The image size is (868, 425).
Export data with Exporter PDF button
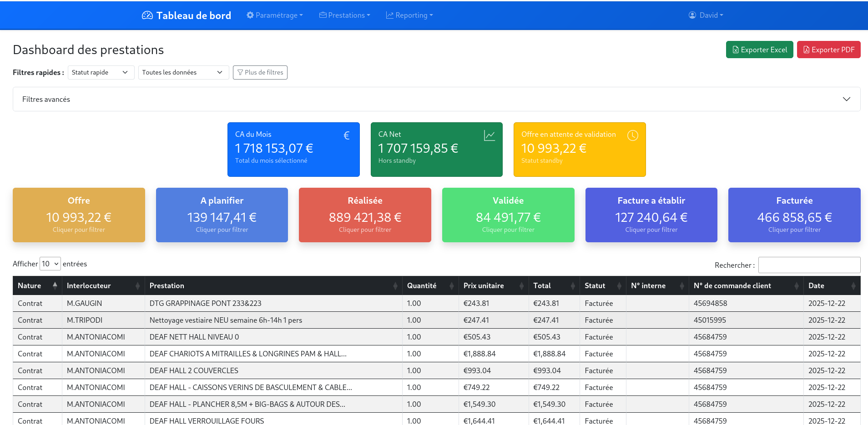point(828,50)
